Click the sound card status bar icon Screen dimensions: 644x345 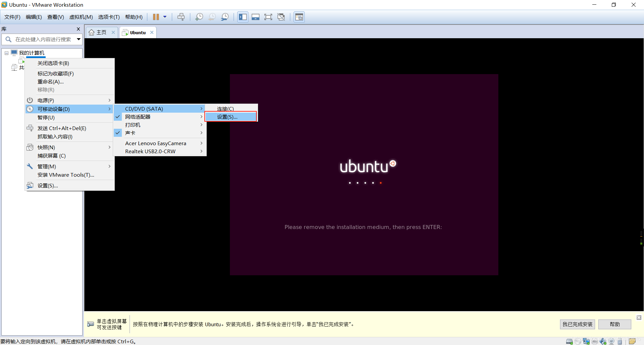coord(603,341)
